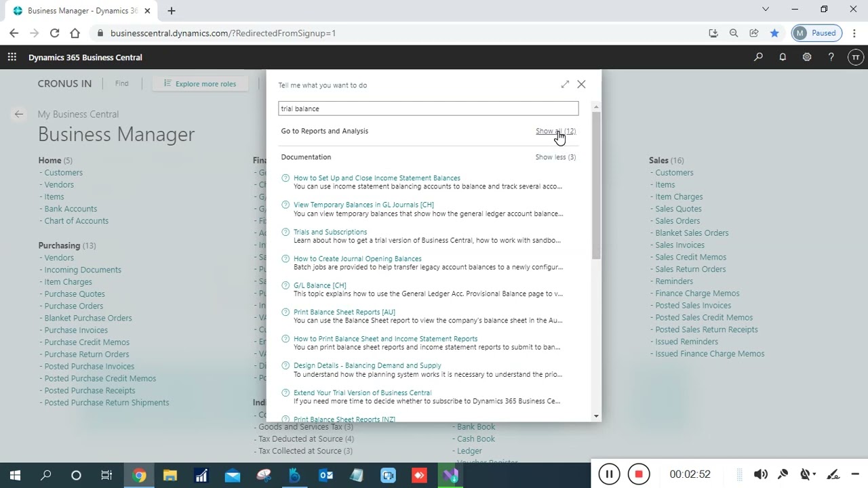Bookmark this page with the star icon
Viewport: 868px width, 488px height.
point(774,33)
